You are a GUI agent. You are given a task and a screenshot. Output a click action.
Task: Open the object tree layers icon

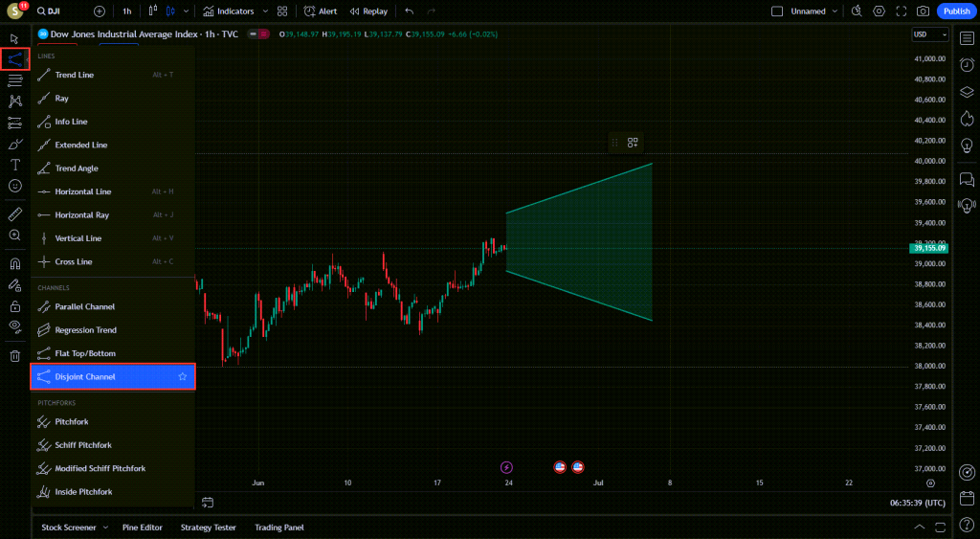pos(967,92)
